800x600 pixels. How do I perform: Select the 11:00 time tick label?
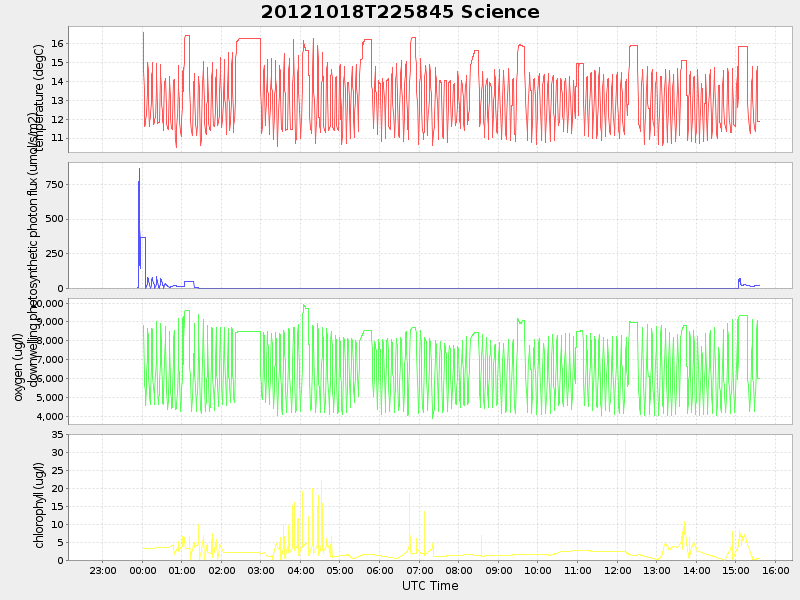click(578, 571)
